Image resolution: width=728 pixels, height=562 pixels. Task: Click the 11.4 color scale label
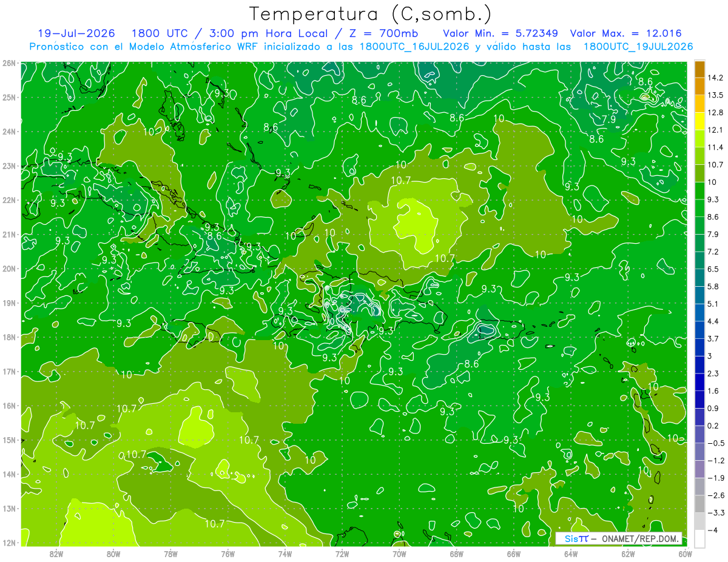pos(714,147)
